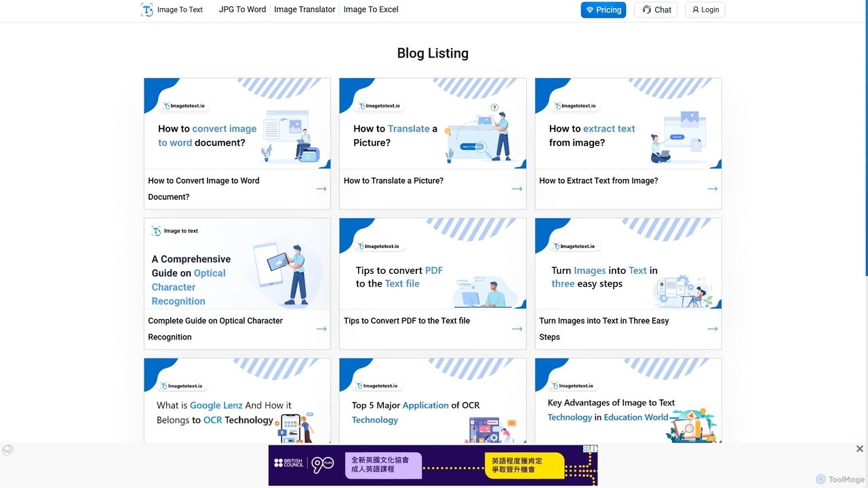Click the page vertical scrollbar
Viewport: 868px width, 488px height.
tap(865, 139)
